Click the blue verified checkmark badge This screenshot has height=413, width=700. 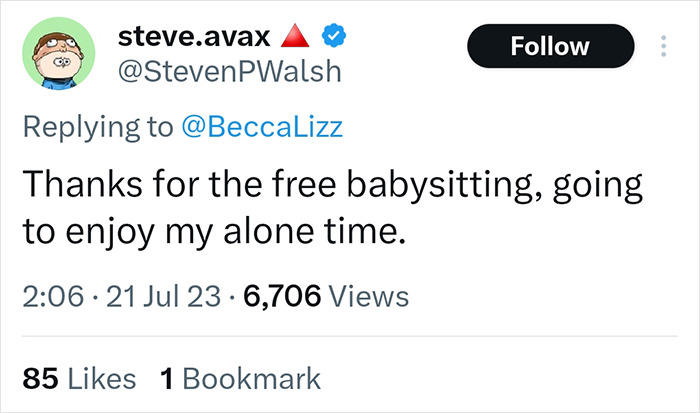click(332, 37)
